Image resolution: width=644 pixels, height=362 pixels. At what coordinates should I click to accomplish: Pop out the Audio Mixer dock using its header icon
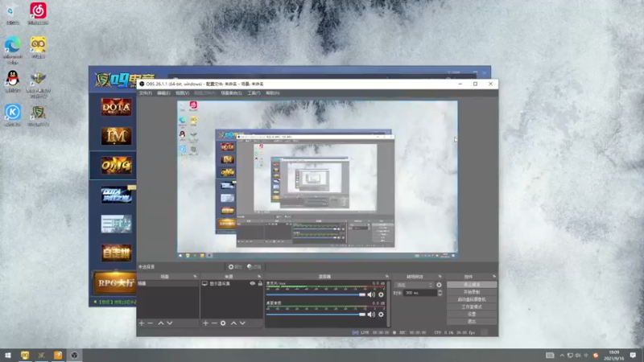point(386,277)
